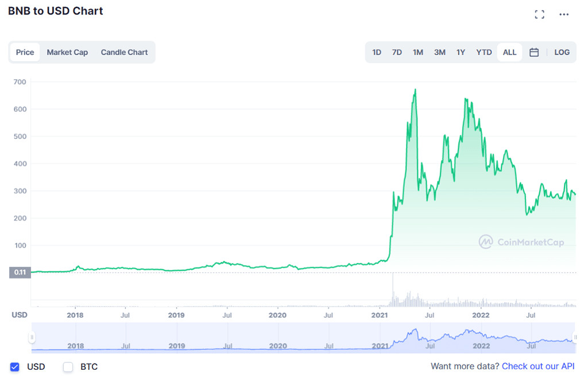The width and height of the screenshot is (588, 379).
Task: Uncheck the USD checkbox
Action: coord(14,367)
